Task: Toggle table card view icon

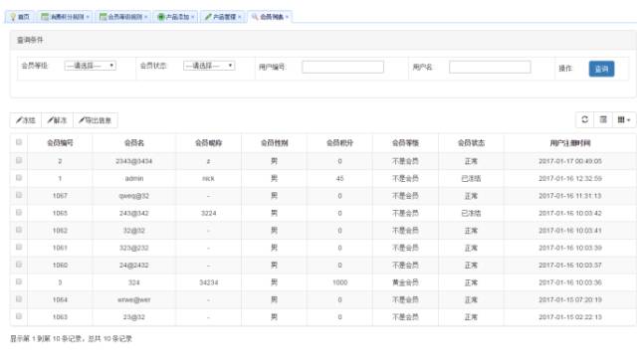Action: (x=603, y=119)
